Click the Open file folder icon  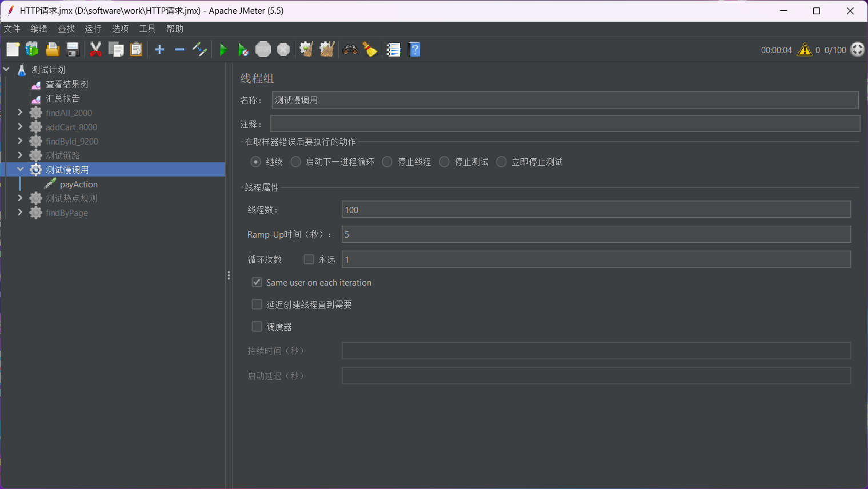[x=53, y=50]
